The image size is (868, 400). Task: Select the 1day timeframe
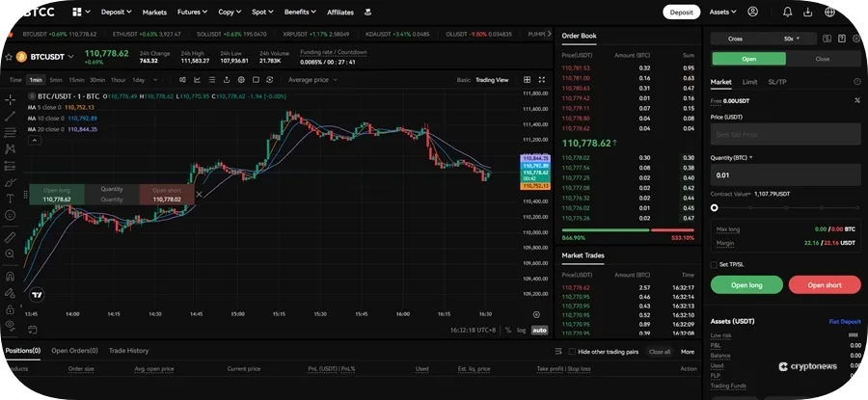[x=138, y=80]
